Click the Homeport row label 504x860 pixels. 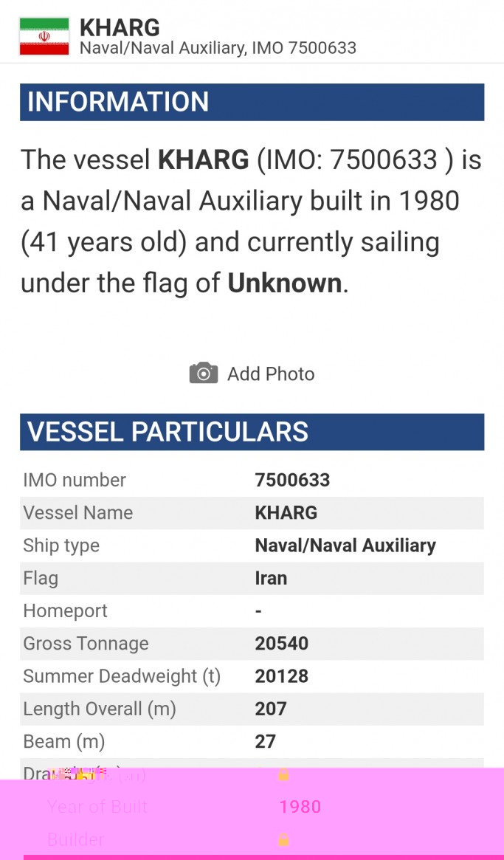tap(66, 611)
